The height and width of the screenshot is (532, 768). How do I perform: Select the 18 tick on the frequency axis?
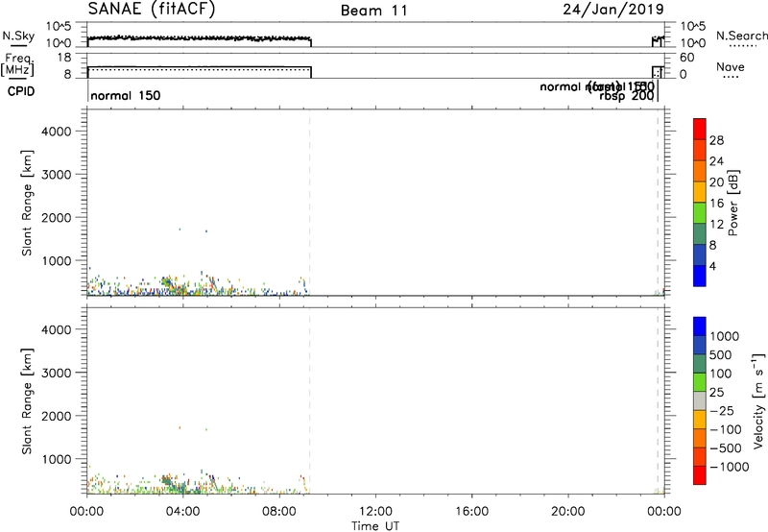click(x=64, y=58)
